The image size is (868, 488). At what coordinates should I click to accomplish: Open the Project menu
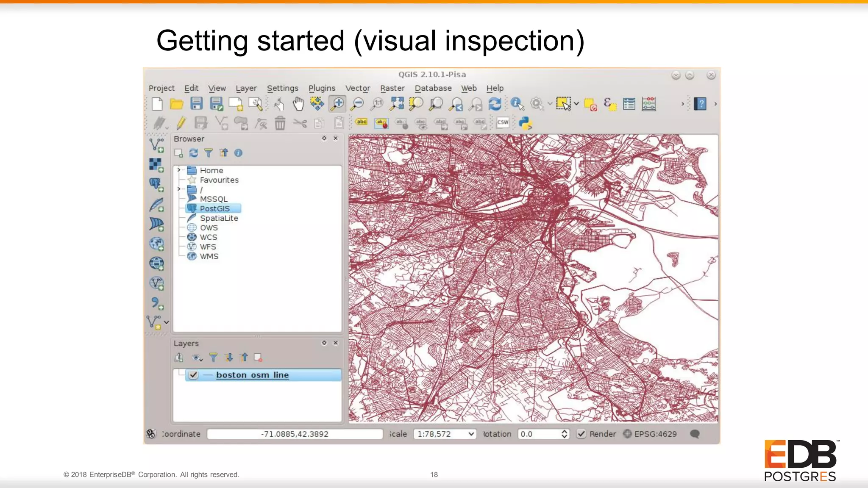161,88
